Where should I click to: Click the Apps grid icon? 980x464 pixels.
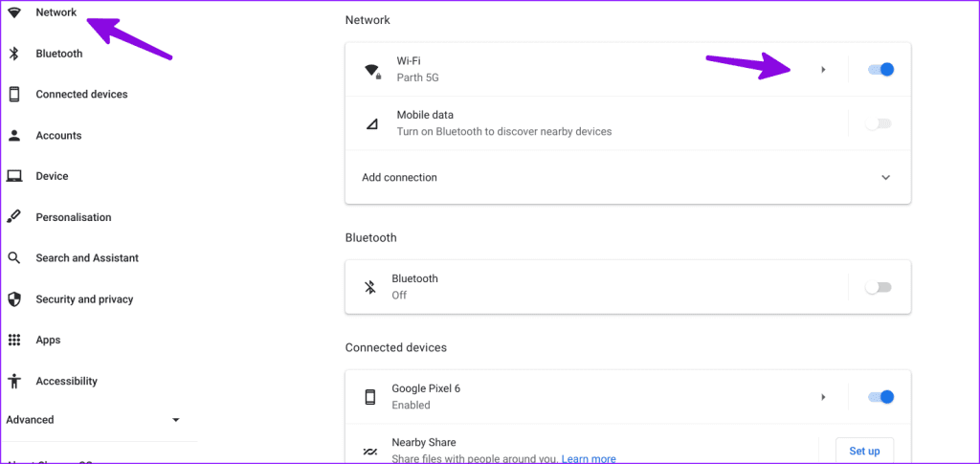(14, 340)
